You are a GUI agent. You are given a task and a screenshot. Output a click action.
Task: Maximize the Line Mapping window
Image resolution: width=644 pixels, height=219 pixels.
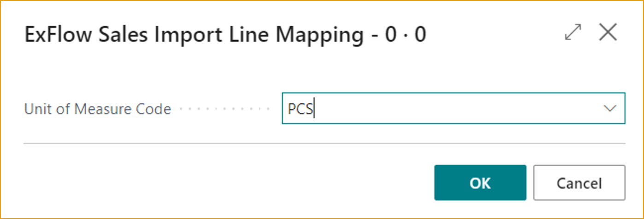pos(573,34)
